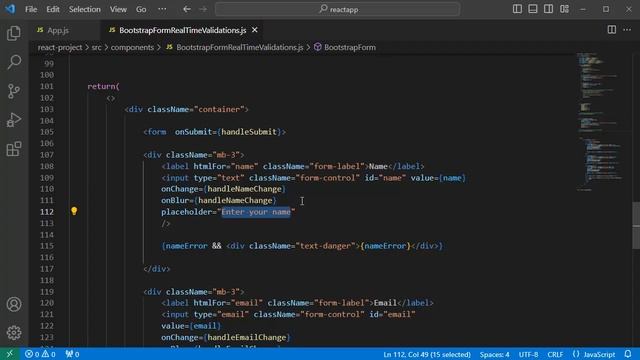Click the vertical scrollbar slider

pos(636,225)
